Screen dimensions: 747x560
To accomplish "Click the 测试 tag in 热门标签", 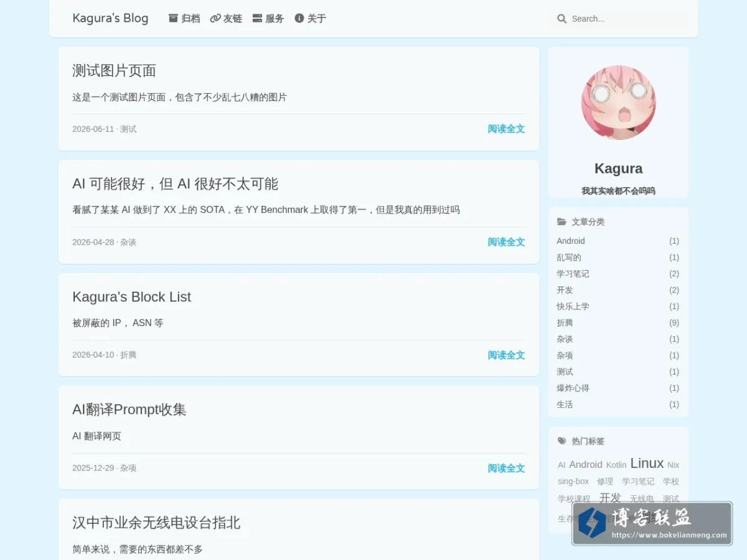I will click(x=671, y=498).
